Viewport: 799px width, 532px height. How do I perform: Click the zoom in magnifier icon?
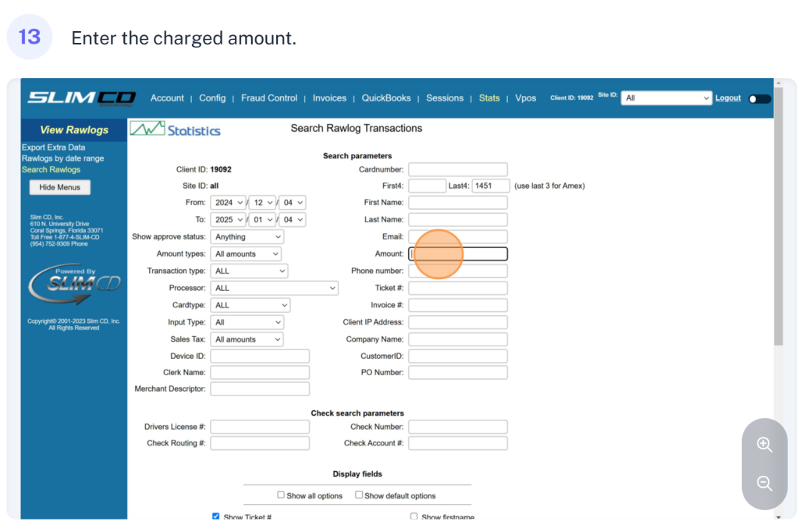coord(764,445)
